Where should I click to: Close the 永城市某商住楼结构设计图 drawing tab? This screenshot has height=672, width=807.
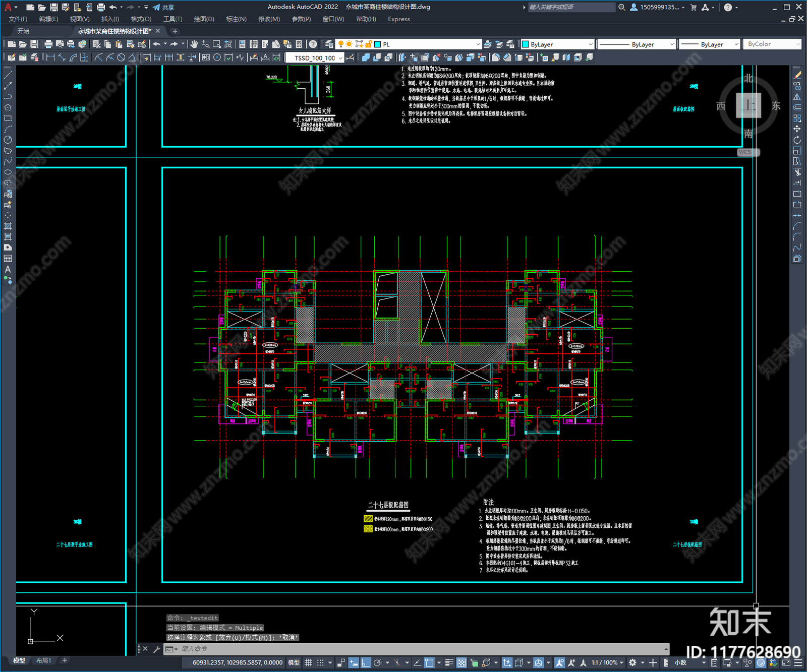click(158, 31)
